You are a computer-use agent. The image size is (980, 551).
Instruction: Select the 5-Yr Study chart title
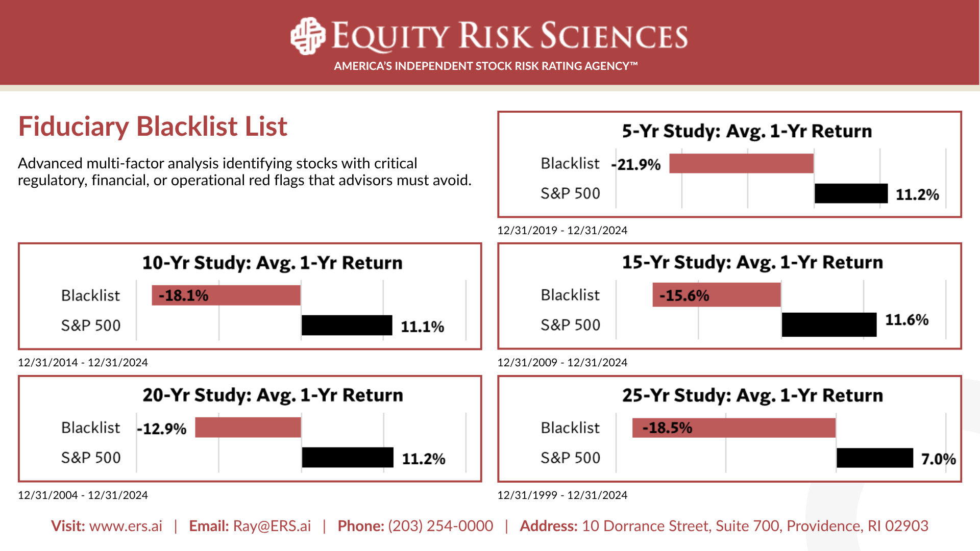pos(747,131)
